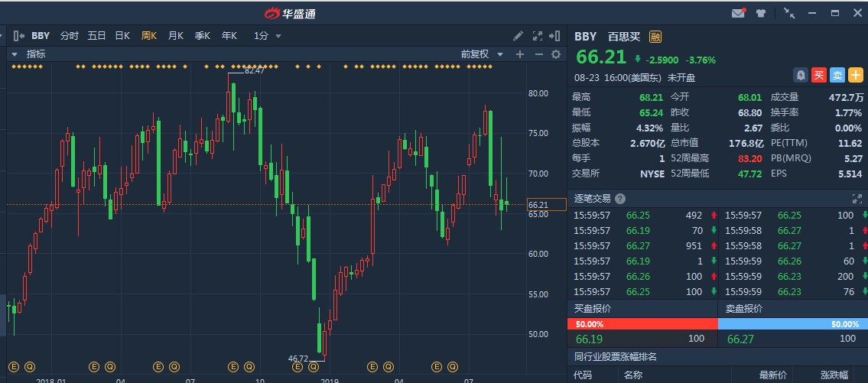Click the 66.21 price tag on axis
The image size is (868, 383).
(546, 205)
